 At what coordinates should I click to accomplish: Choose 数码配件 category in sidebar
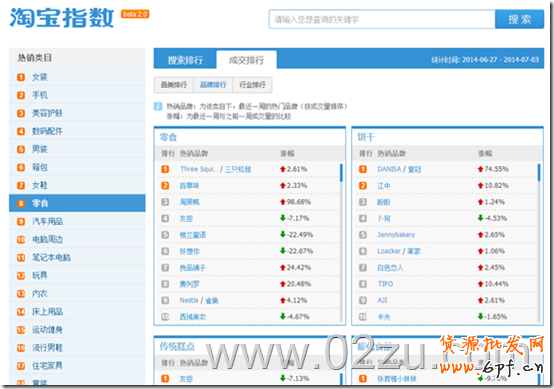click(77, 131)
